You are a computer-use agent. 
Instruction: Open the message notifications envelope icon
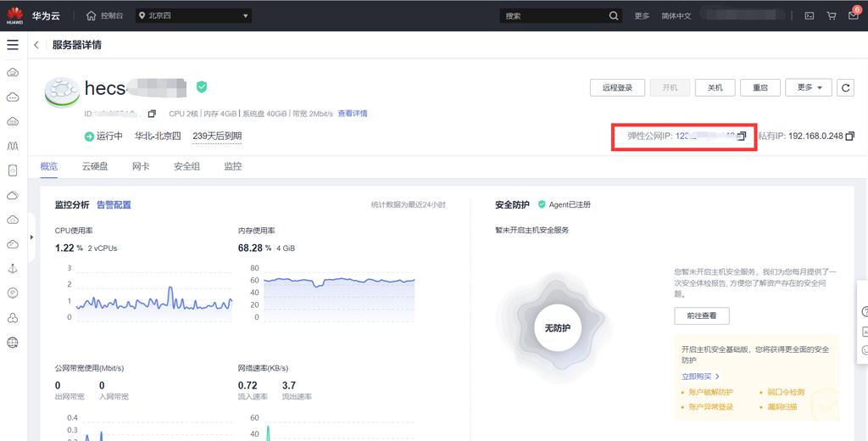click(x=853, y=16)
